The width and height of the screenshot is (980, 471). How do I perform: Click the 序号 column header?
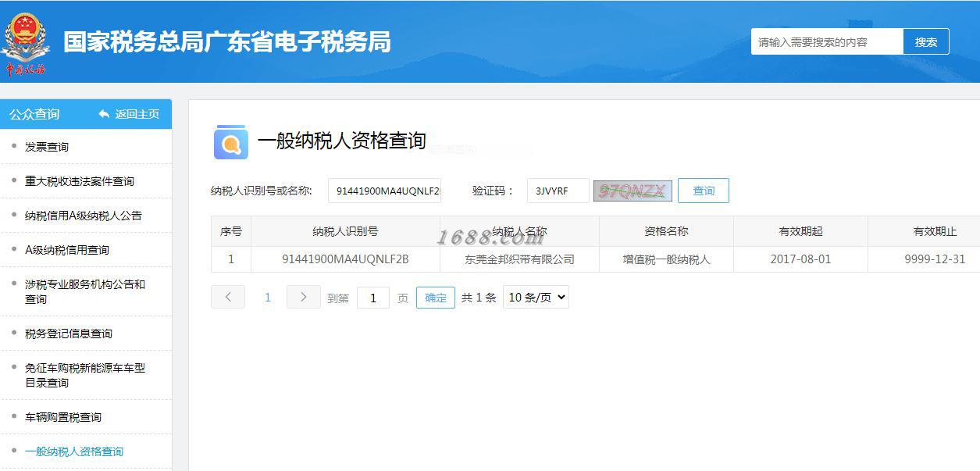231,231
